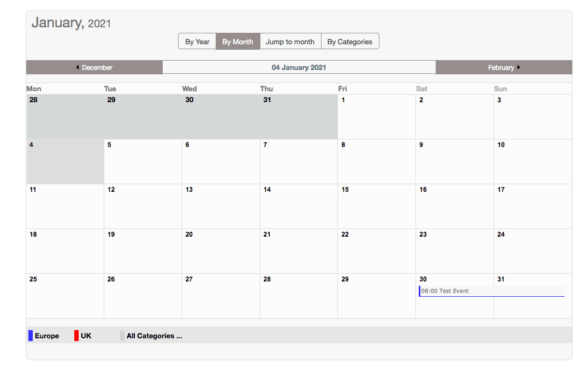This screenshot has width=588, height=370.
Task: Open the 08:00 Test Event entry
Action: click(445, 291)
